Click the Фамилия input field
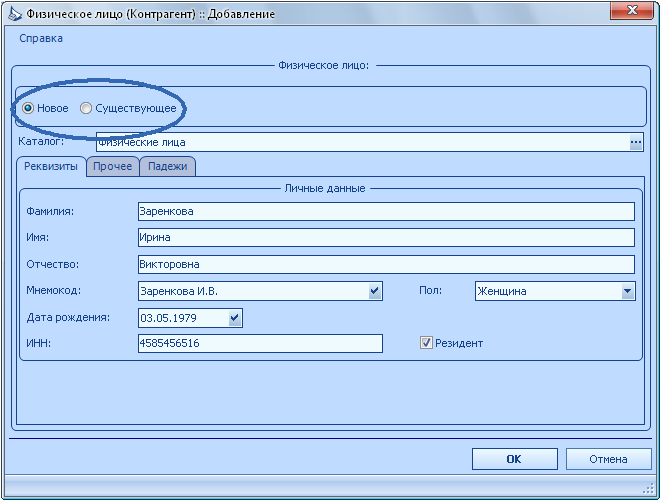The width and height of the screenshot is (662, 503). [x=386, y=212]
